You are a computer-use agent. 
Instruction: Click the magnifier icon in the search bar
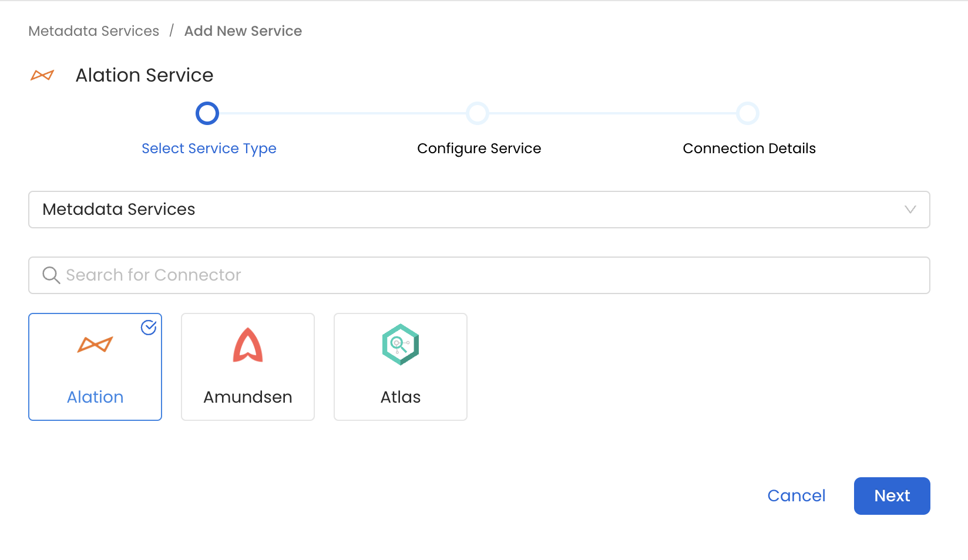(51, 275)
